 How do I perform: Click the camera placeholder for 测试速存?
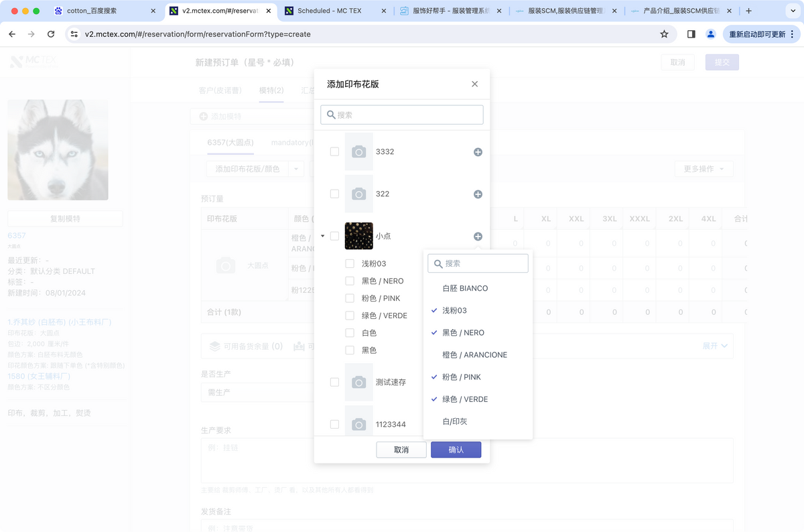pos(359,382)
